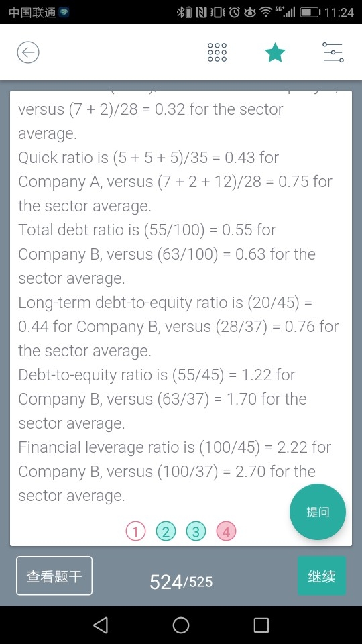Tap the alarm clock status icon
Image resolution: width=362 pixels, height=644 pixels.
click(234, 12)
